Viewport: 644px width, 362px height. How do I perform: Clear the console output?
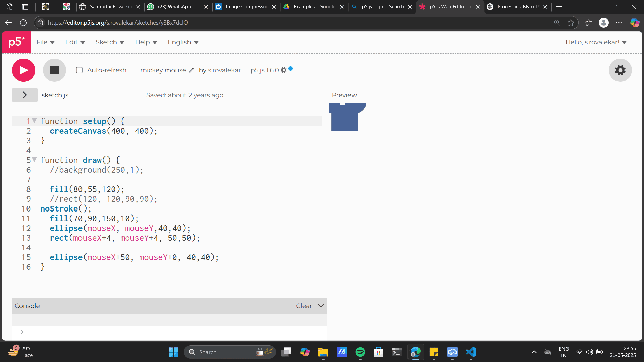[304, 306]
